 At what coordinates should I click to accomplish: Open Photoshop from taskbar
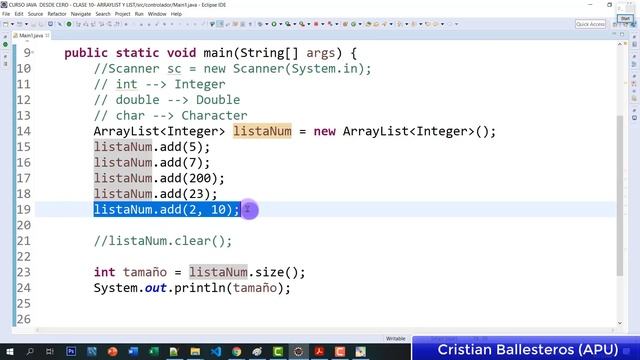click(71, 351)
